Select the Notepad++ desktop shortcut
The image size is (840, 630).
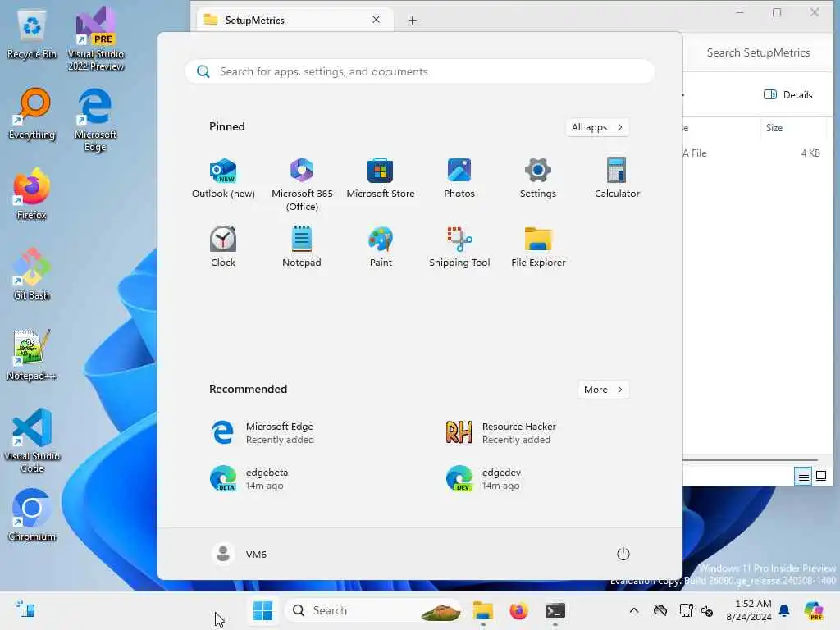pos(32,354)
